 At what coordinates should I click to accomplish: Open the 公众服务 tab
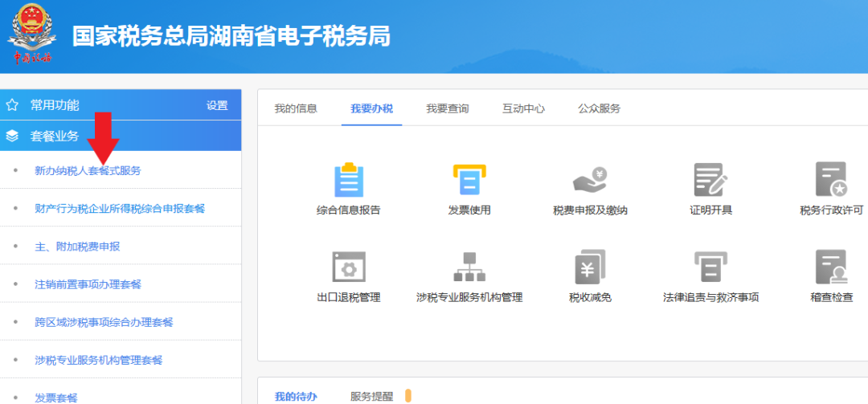pyautogui.click(x=600, y=108)
